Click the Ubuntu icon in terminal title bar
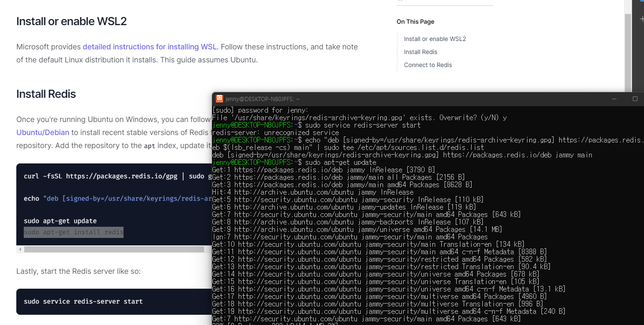This screenshot has width=644, height=325. [x=219, y=99]
